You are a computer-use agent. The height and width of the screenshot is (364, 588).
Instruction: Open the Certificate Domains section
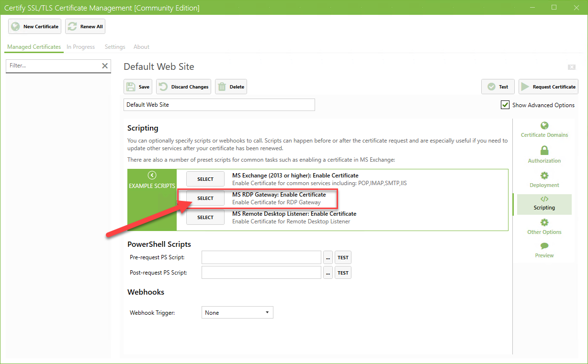pos(544,130)
